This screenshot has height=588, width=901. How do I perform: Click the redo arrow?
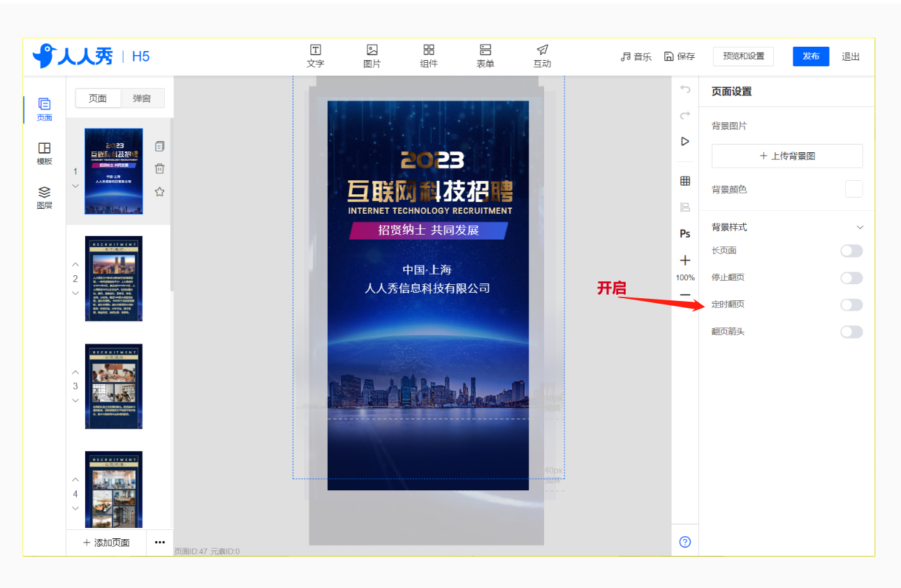pos(685,115)
